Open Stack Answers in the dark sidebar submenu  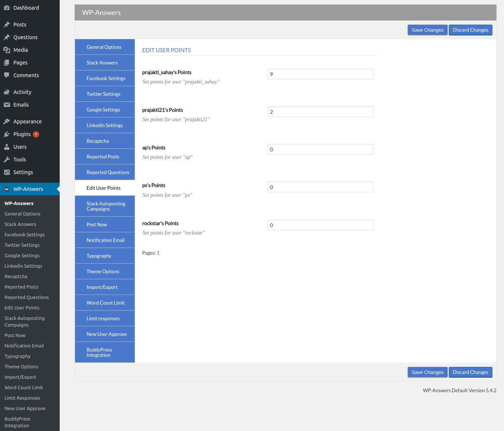tap(20, 224)
